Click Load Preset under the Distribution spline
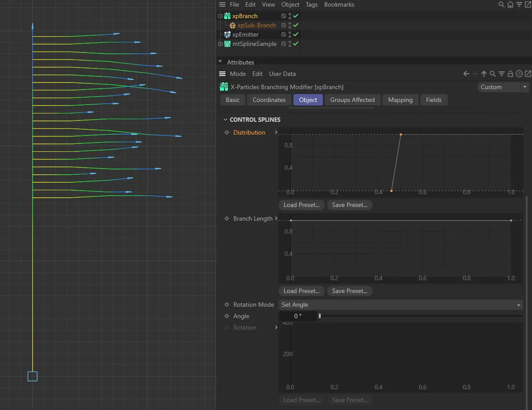The image size is (532, 410). coord(301,205)
